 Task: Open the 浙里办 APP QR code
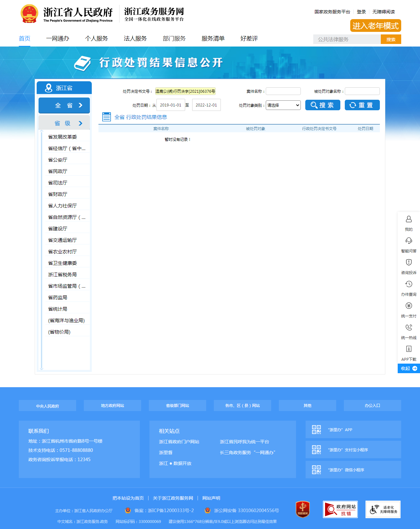pos(316,430)
